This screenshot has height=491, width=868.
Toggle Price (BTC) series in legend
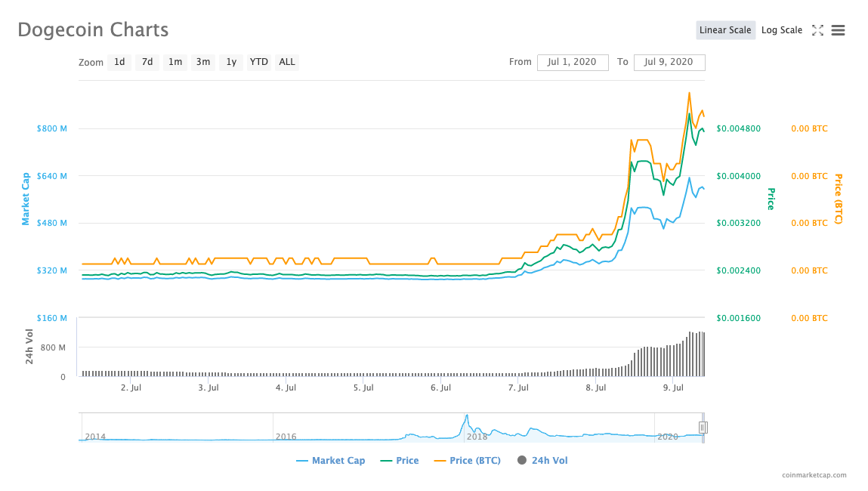coord(468,461)
